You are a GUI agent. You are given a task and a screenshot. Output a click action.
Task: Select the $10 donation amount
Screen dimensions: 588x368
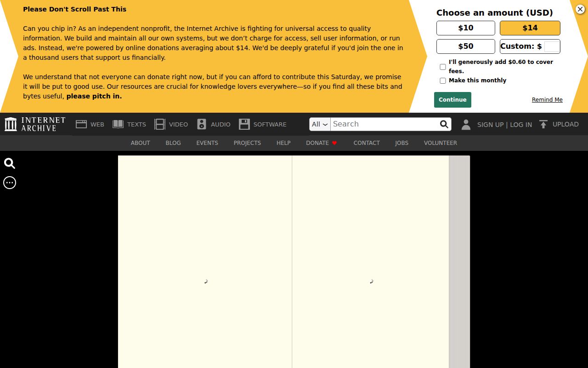[466, 28]
